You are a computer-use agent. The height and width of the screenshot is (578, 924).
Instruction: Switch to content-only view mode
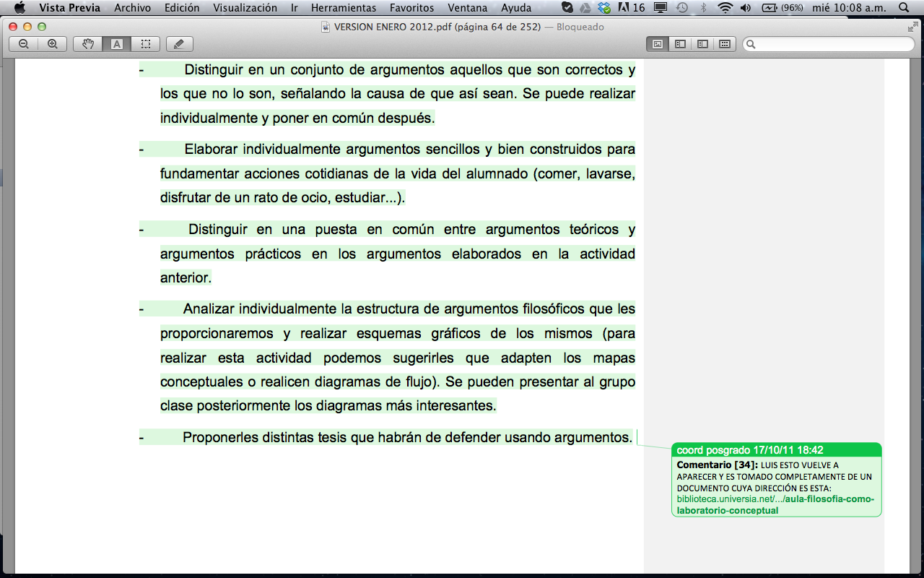(658, 44)
